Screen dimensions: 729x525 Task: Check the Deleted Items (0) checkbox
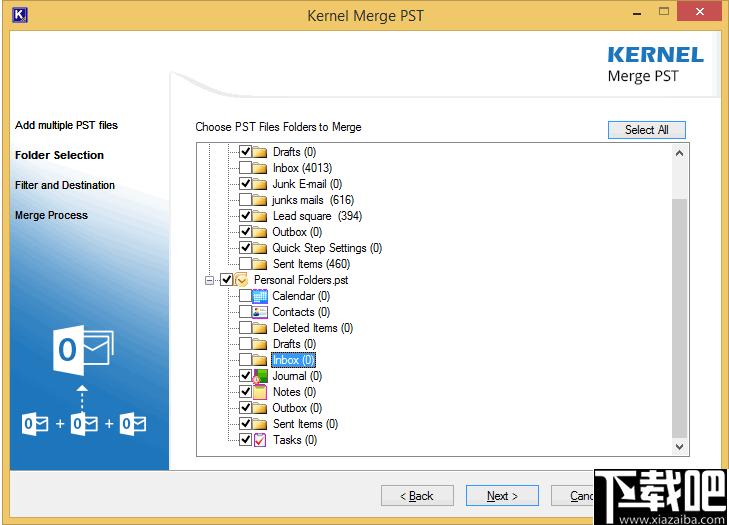245,328
